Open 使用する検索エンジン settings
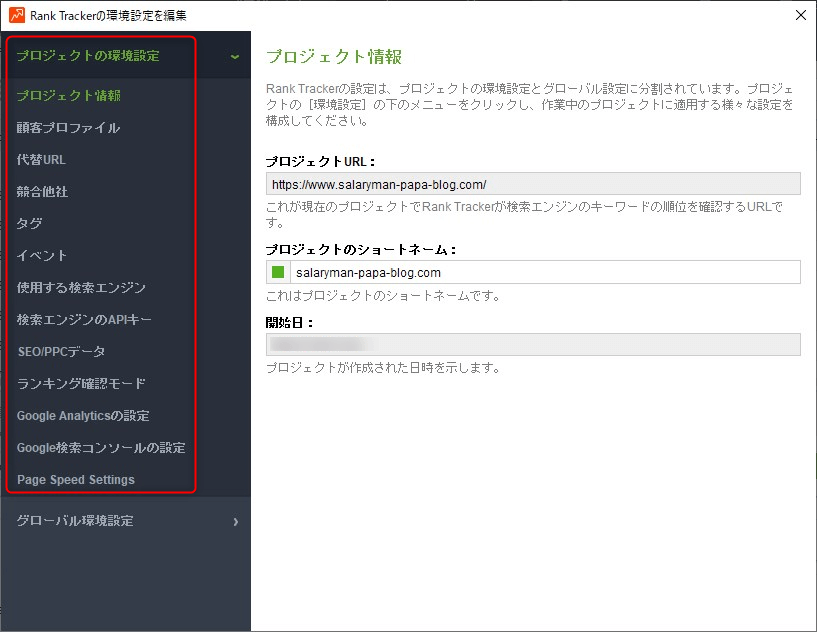The width and height of the screenshot is (817, 632). point(81,288)
